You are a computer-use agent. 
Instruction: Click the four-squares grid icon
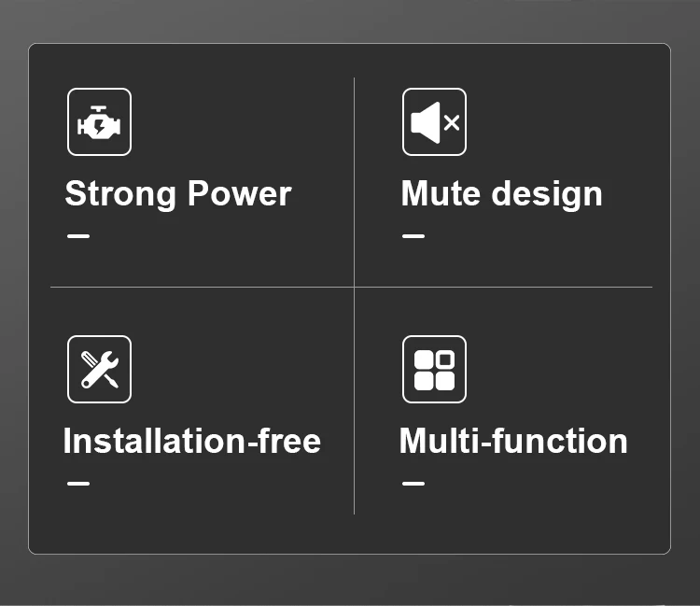click(434, 369)
